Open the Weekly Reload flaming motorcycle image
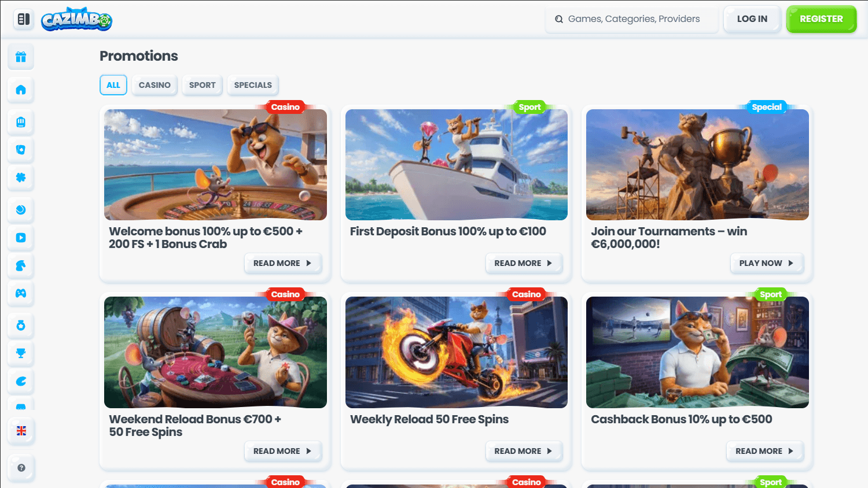 point(457,352)
